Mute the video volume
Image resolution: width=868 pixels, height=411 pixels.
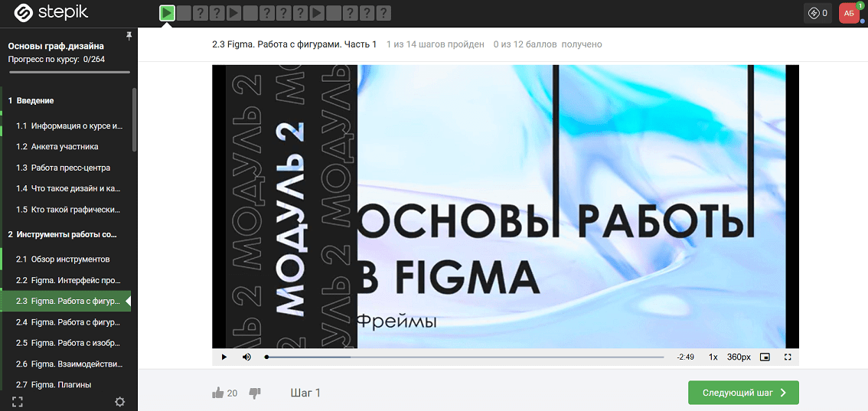pyautogui.click(x=247, y=357)
